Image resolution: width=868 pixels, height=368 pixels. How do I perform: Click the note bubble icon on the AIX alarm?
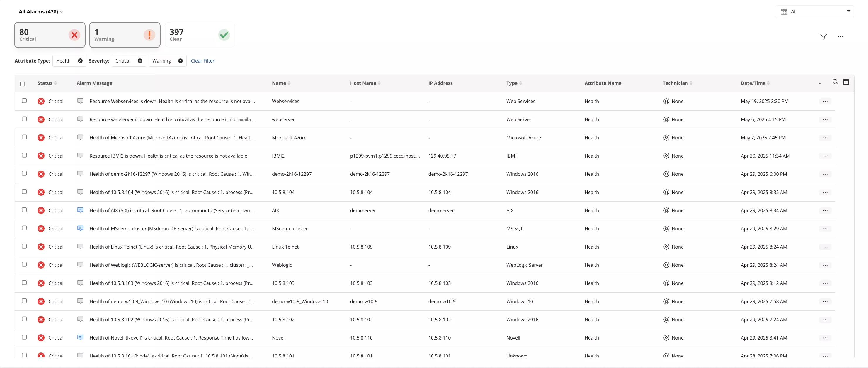[80, 210]
